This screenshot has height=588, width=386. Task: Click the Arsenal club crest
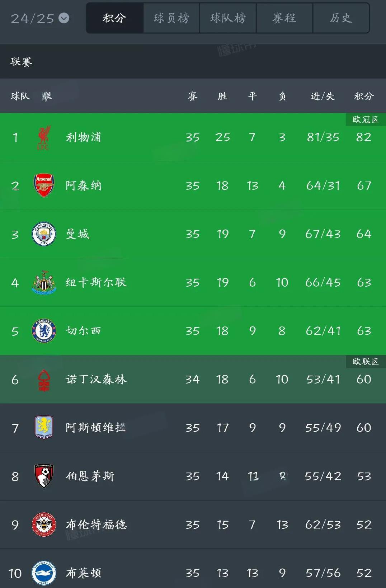(x=44, y=185)
